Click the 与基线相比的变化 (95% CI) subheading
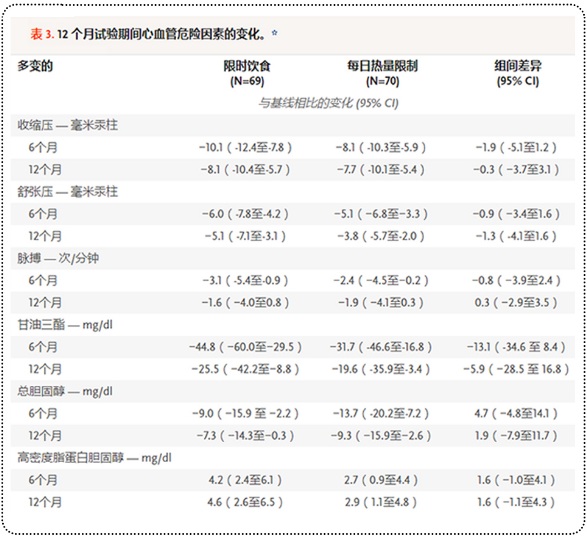 click(x=328, y=103)
